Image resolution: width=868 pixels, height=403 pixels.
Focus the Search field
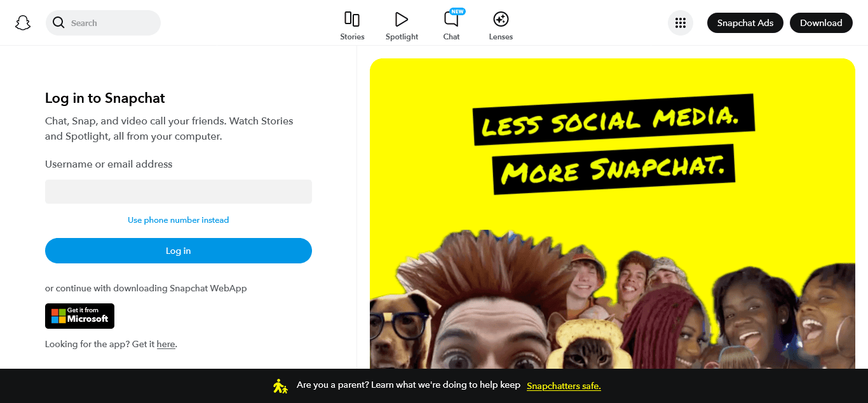(x=103, y=23)
